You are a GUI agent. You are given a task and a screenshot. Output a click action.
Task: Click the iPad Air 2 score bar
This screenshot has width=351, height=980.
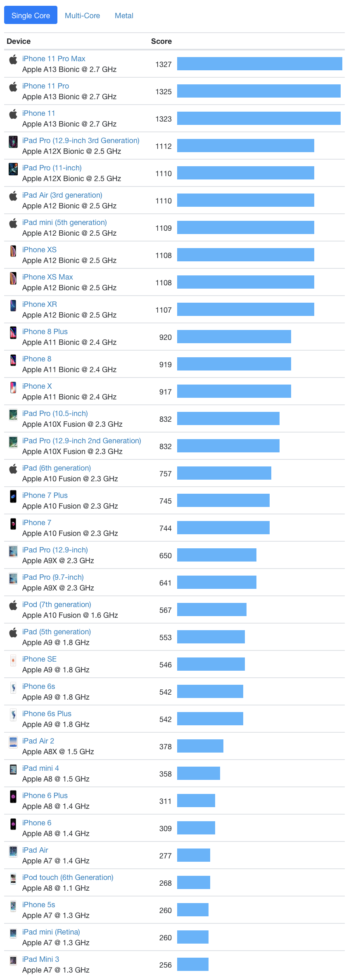(200, 746)
